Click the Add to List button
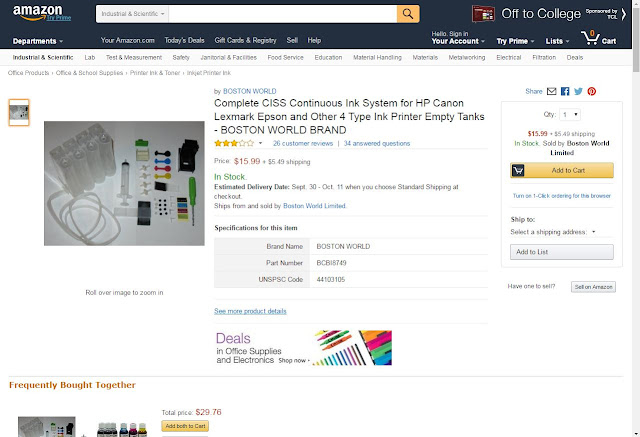Screen dimensions: 640x437 561,252
